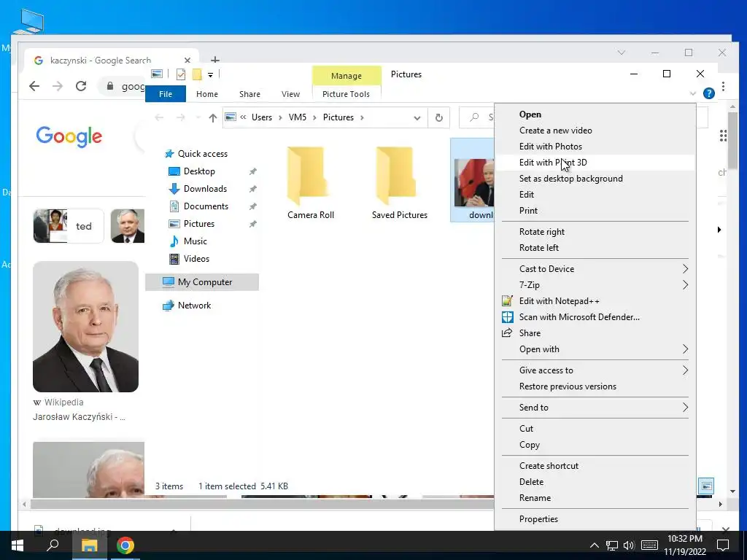Click the Google logo in Chrome

pos(69,136)
